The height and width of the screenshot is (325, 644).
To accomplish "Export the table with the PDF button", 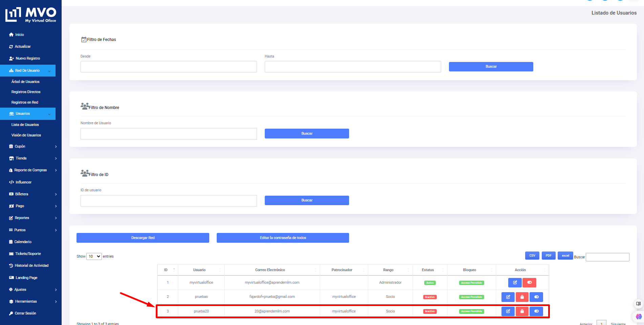I will pos(548,256).
